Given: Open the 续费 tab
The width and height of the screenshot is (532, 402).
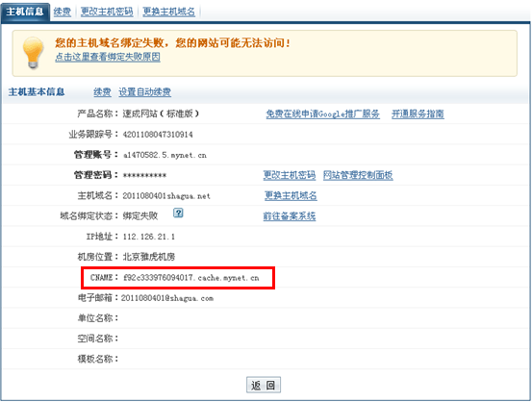Looking at the screenshot, I should tap(63, 12).
